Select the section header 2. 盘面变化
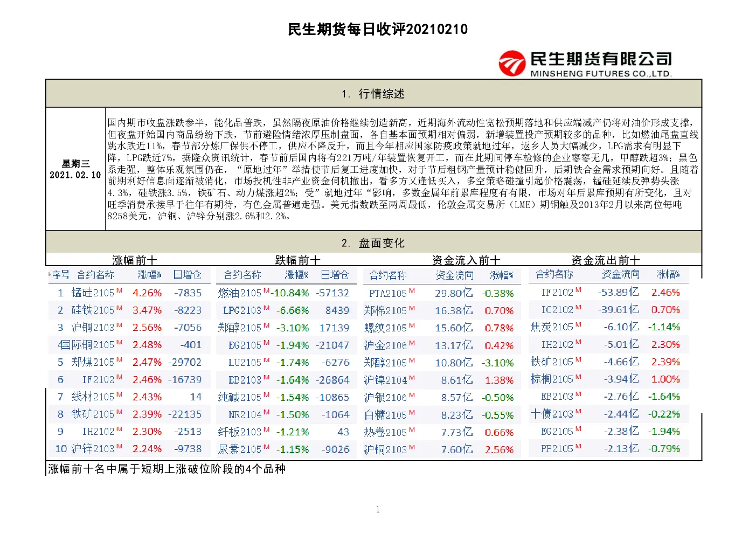This screenshot has width=756, height=534. click(x=373, y=243)
